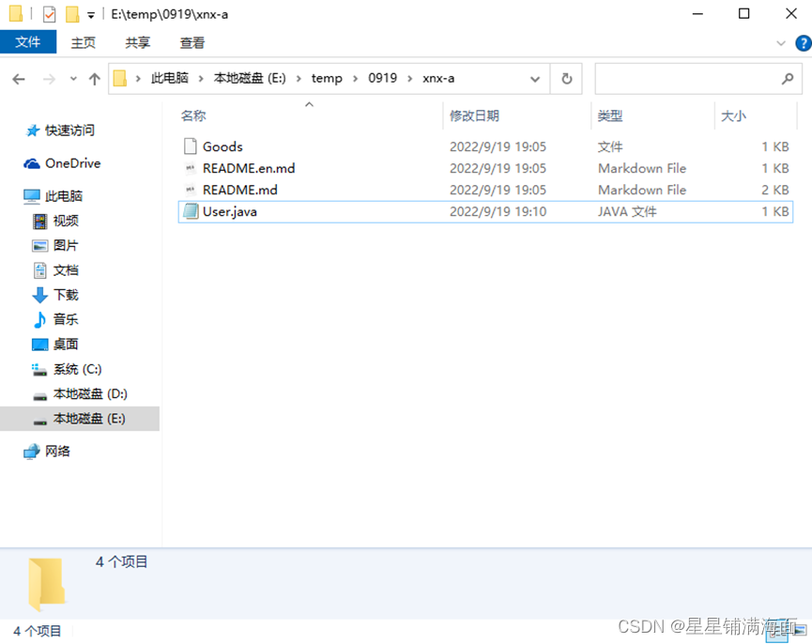Screen dimensions: 812x644
Task: Click the search magnifier icon
Action: 788,79
